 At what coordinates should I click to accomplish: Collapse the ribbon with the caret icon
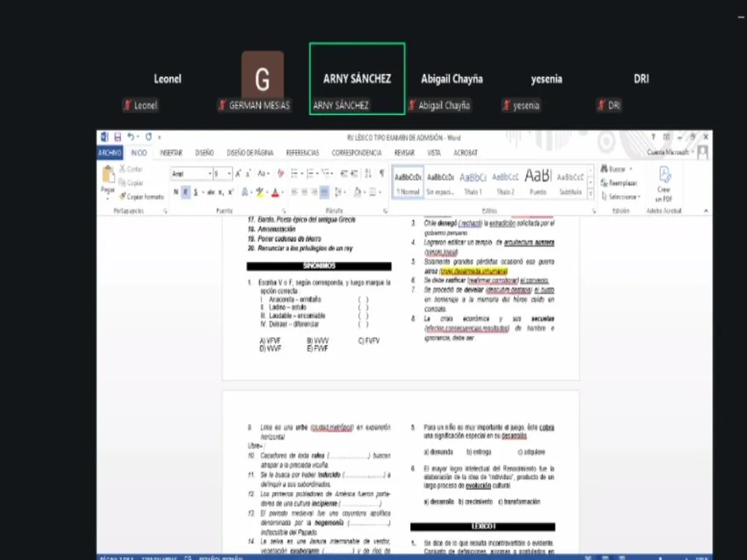(x=706, y=211)
